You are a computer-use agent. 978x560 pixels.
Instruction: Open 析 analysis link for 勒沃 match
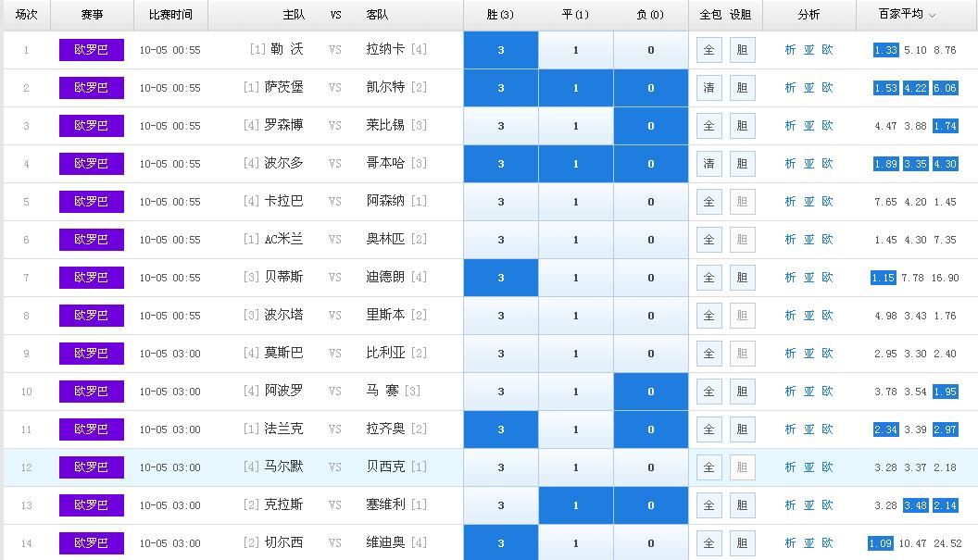tap(790, 50)
